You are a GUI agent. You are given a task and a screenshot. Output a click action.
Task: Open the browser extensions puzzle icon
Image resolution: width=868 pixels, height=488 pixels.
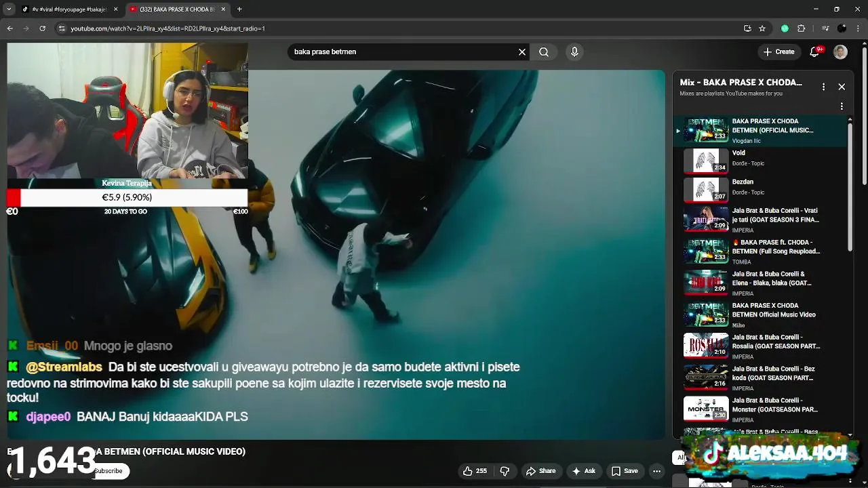801,28
